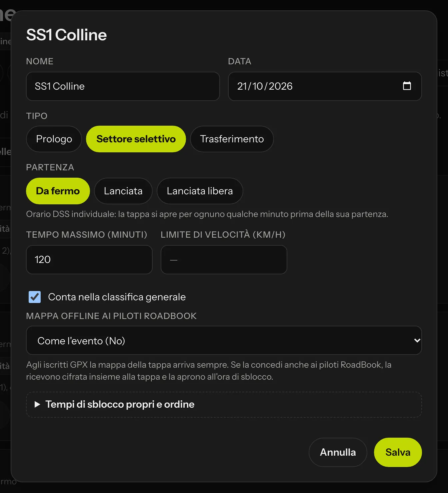Click the SS1 Colline dialog title
This screenshot has height=493, width=448.
pyautogui.click(x=67, y=35)
